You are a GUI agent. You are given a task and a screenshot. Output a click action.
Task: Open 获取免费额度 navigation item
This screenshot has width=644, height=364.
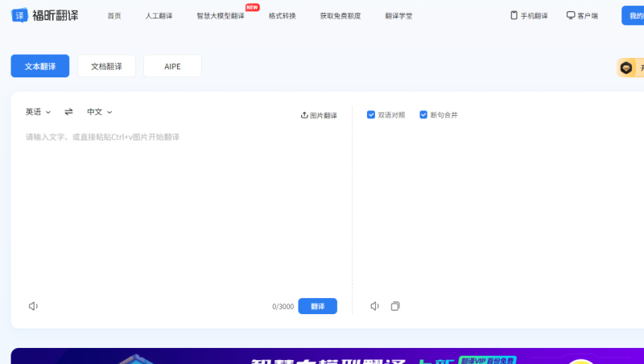(341, 16)
